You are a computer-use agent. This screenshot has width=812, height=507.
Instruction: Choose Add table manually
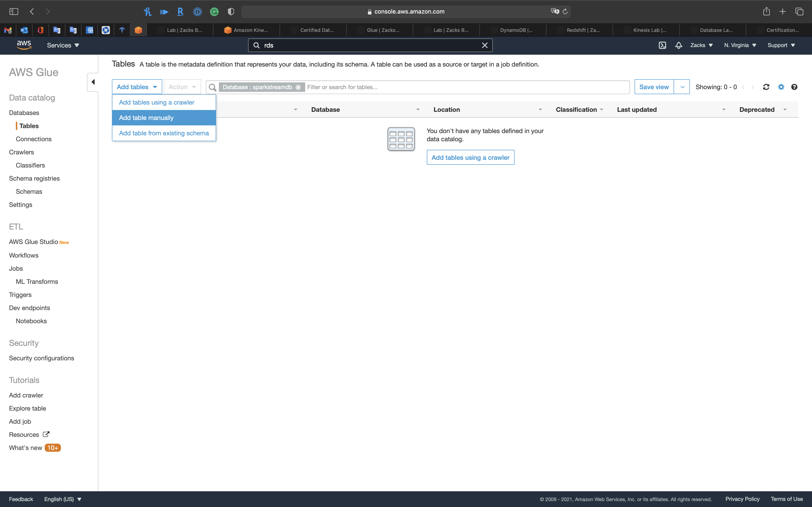point(146,118)
